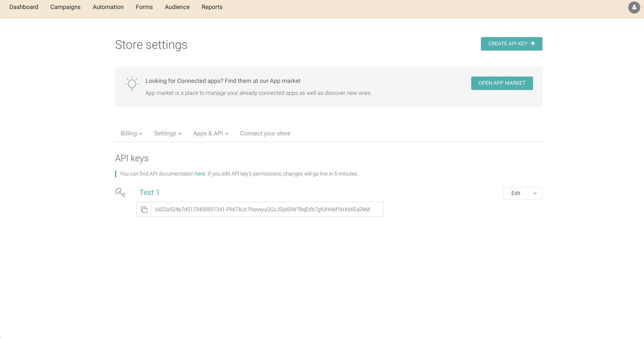Open the API documentation via the here link

pyautogui.click(x=200, y=174)
